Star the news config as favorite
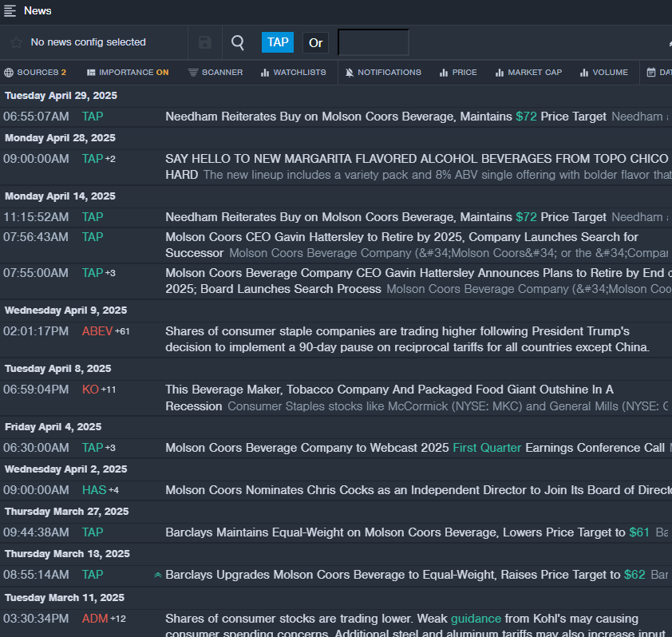This screenshot has width=672, height=637. [x=16, y=42]
